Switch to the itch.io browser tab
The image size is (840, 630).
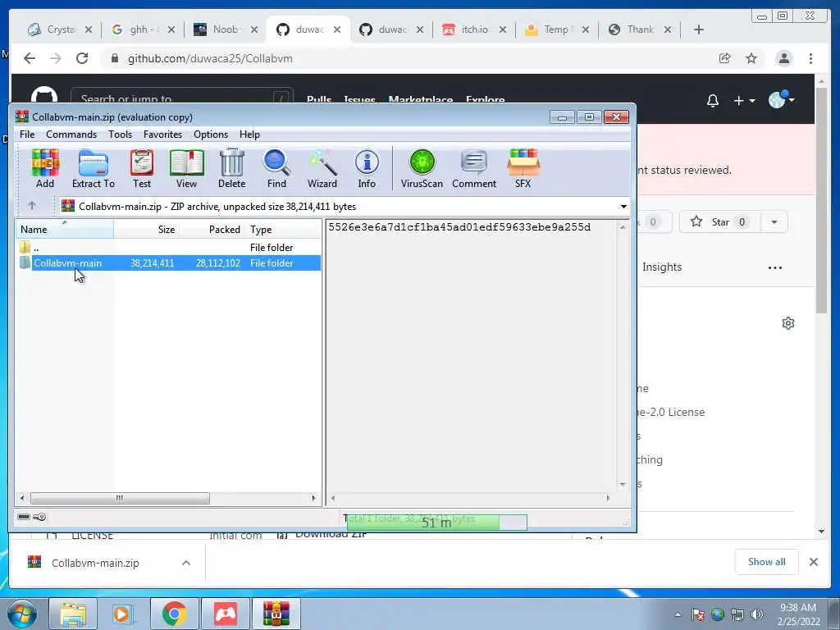(475, 30)
